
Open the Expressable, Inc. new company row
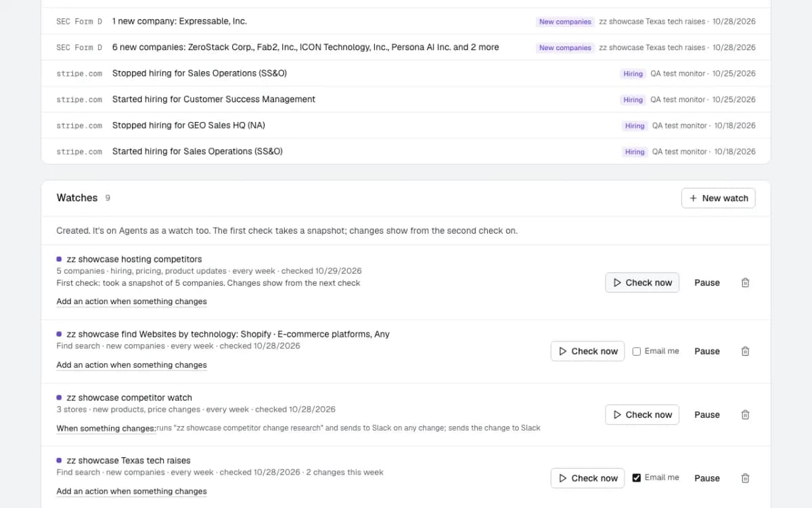click(406, 21)
